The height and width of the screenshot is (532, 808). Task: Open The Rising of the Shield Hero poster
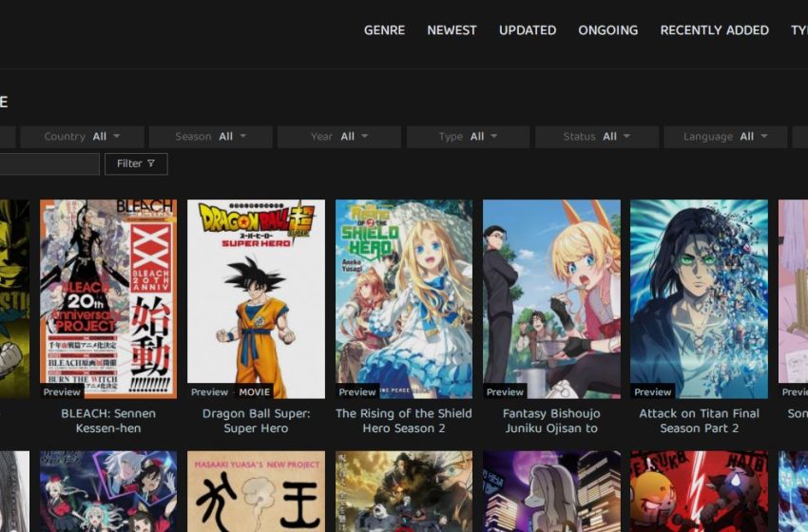pos(404,298)
